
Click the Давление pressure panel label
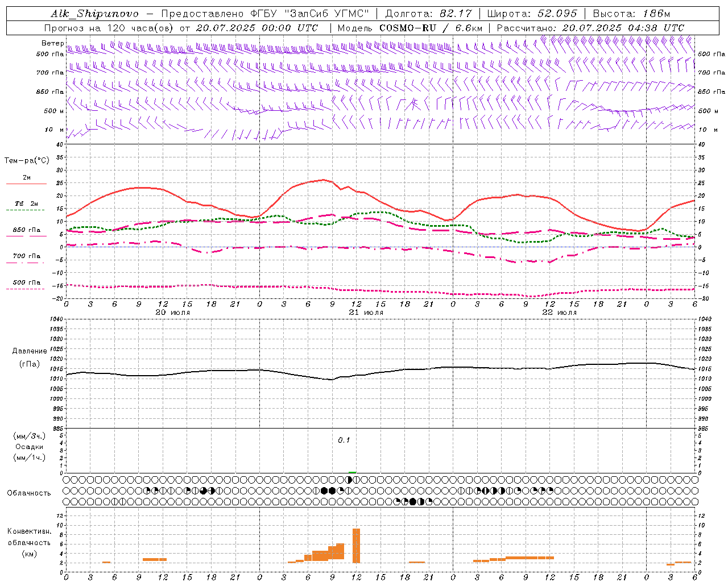tap(29, 351)
